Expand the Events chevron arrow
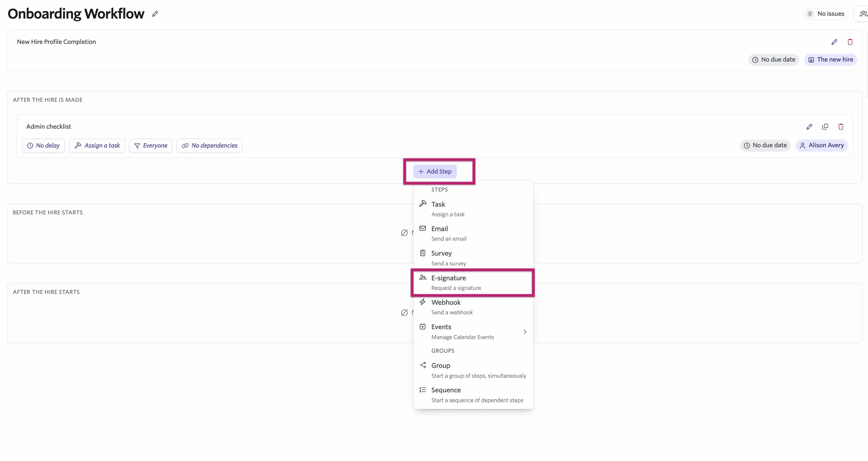868x461 pixels. click(x=525, y=332)
